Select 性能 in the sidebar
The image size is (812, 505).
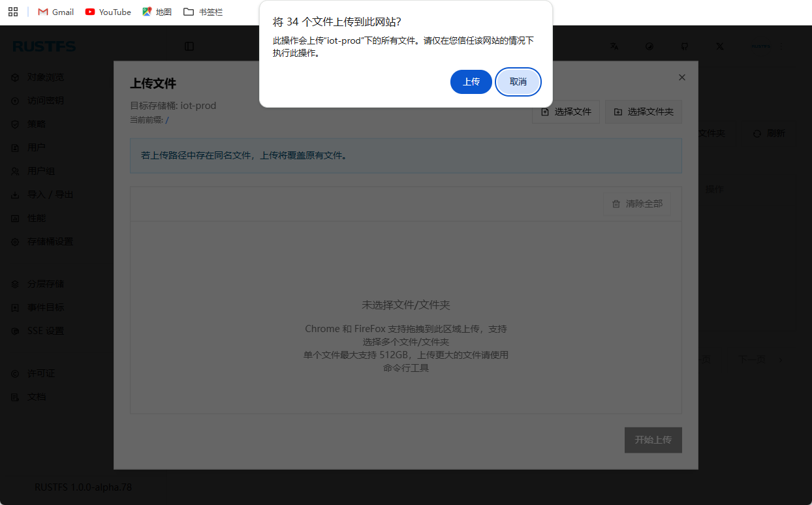click(29, 218)
